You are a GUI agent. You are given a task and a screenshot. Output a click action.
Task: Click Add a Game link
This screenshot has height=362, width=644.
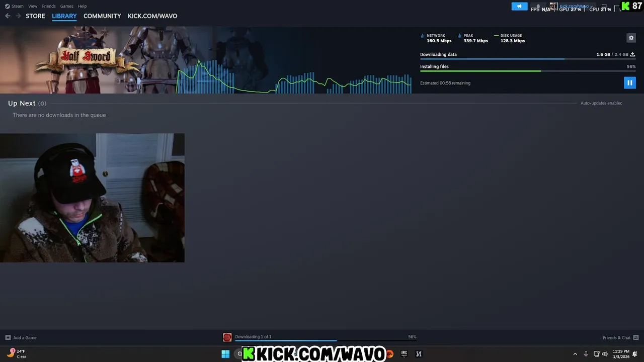[x=25, y=337]
